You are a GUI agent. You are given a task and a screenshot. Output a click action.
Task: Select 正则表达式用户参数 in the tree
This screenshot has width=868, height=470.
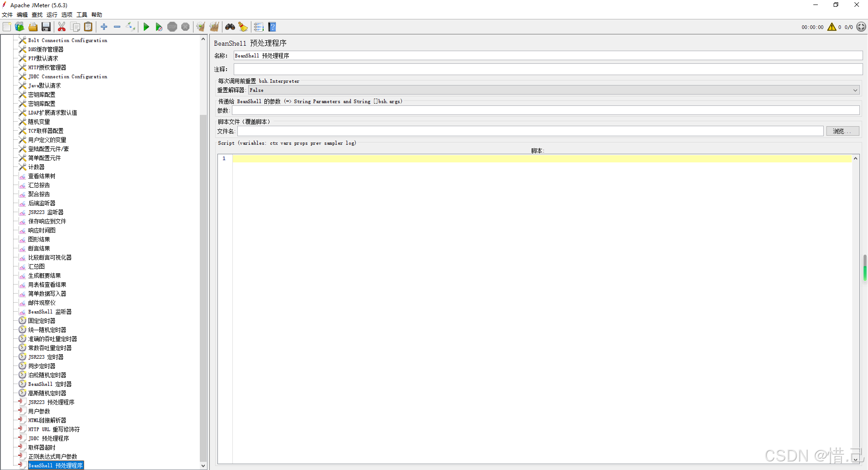point(52,456)
